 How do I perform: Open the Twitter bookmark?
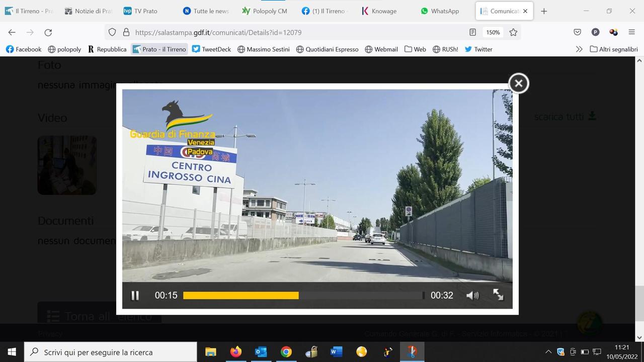point(478,49)
